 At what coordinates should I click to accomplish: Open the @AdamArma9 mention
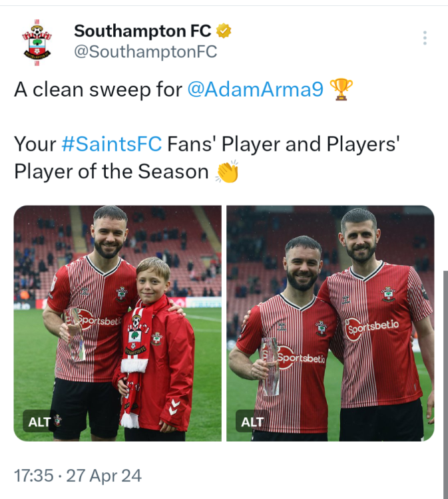pyautogui.click(x=256, y=90)
